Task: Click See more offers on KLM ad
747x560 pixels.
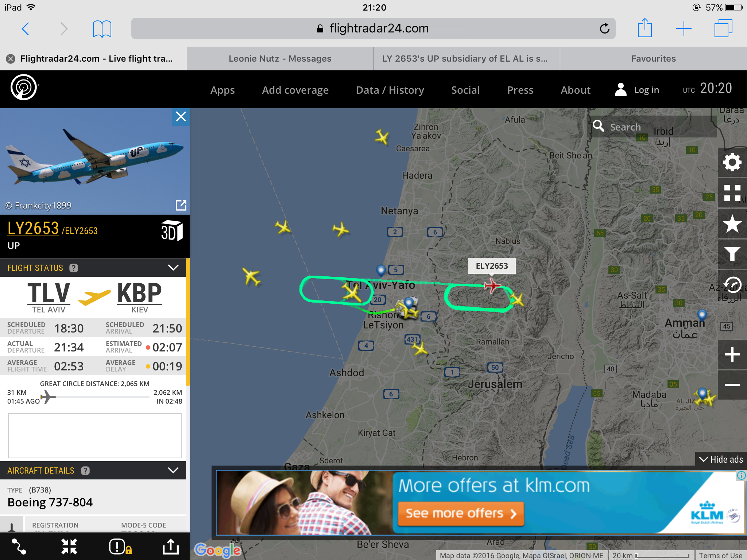Action: point(461,513)
